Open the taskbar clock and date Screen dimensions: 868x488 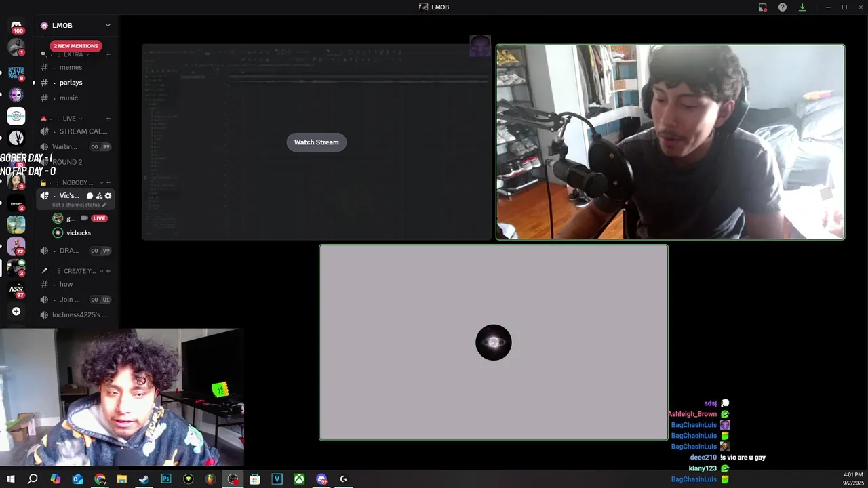(x=853, y=479)
